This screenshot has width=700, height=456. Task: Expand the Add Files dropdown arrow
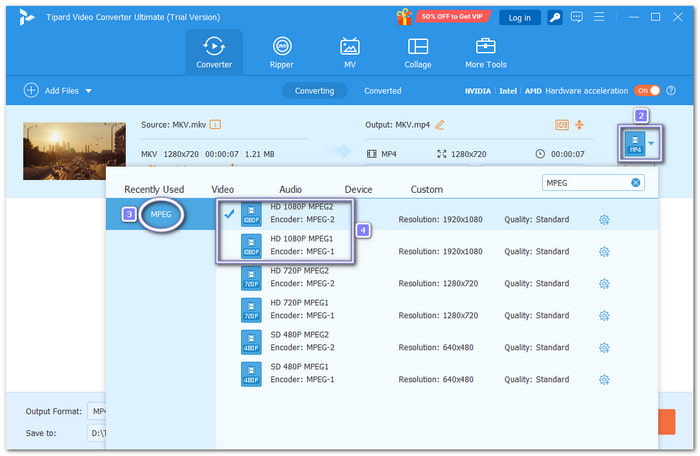(88, 91)
